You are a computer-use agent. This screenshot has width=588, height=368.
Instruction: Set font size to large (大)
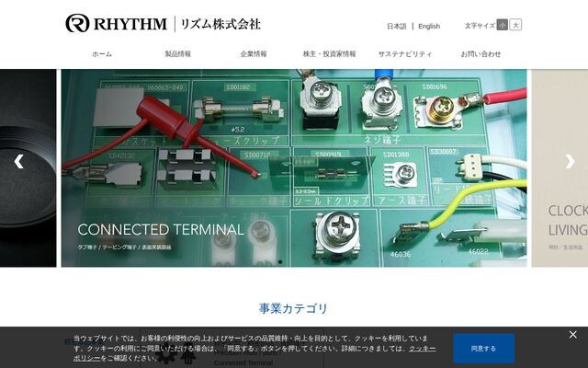coord(515,25)
